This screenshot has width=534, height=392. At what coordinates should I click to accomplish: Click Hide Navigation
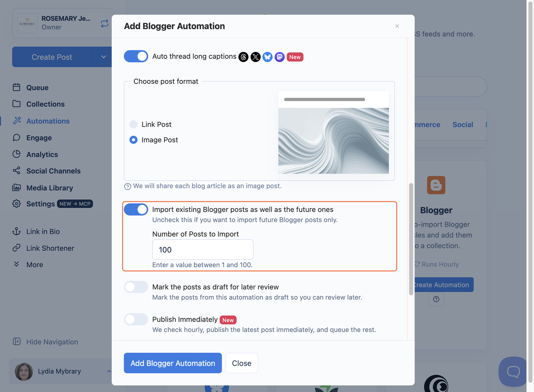tap(52, 342)
